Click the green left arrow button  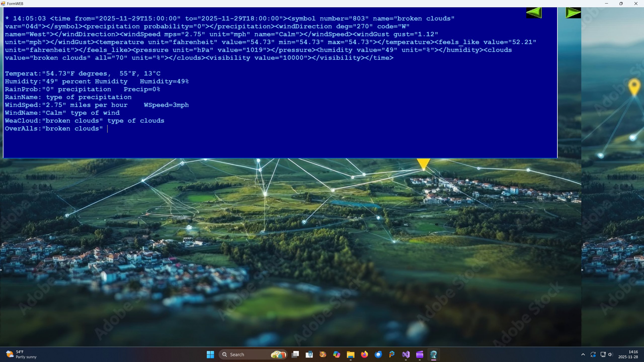[534, 13]
